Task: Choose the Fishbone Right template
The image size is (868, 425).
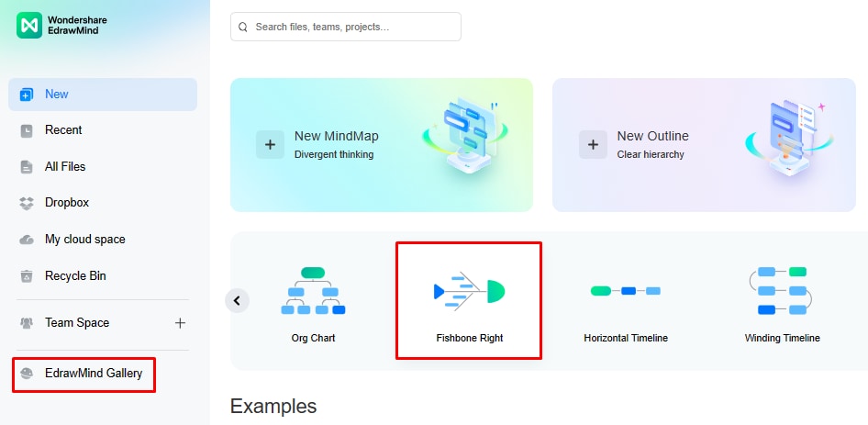Action: tap(469, 301)
